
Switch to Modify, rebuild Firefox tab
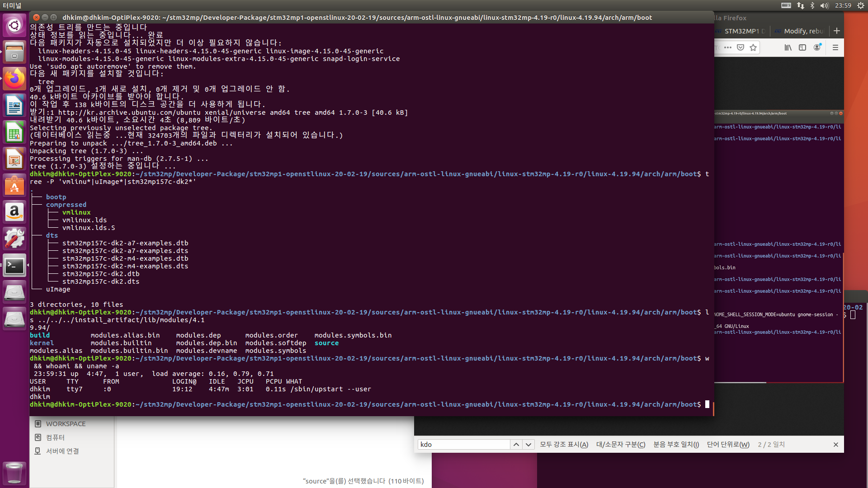(x=799, y=31)
